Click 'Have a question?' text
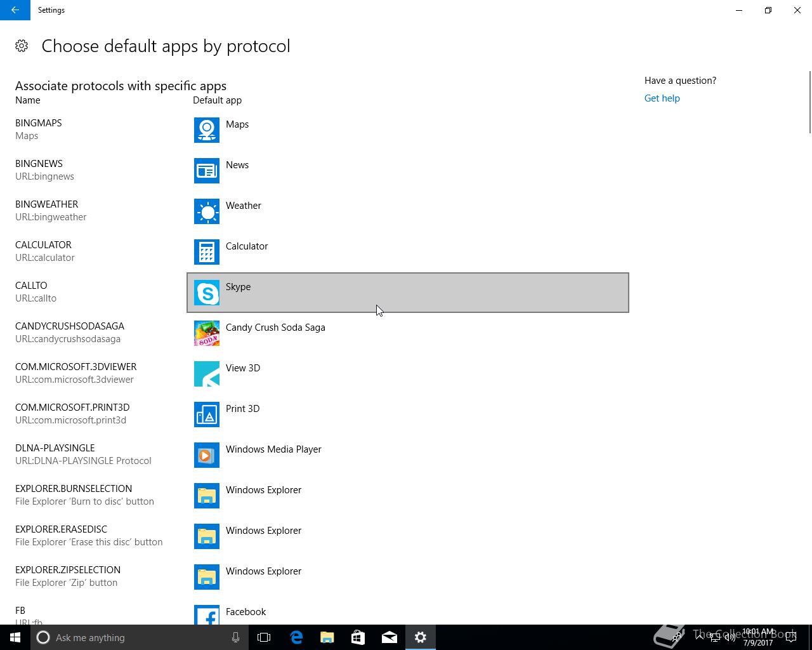The image size is (812, 650). click(680, 81)
